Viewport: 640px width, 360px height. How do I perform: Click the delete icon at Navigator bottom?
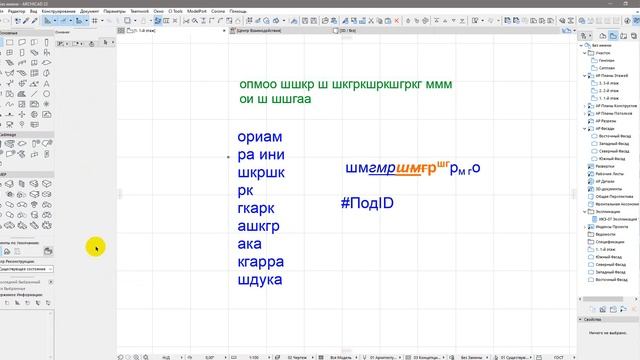coord(634,310)
